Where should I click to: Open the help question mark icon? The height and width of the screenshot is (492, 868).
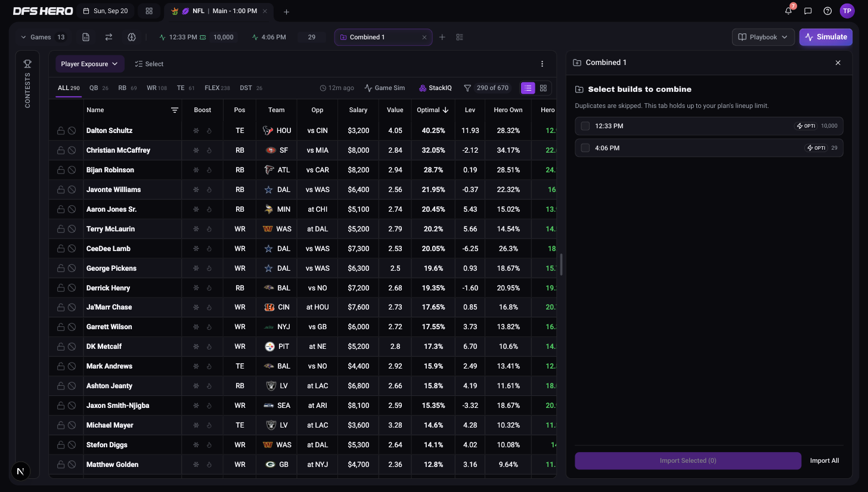tap(827, 11)
